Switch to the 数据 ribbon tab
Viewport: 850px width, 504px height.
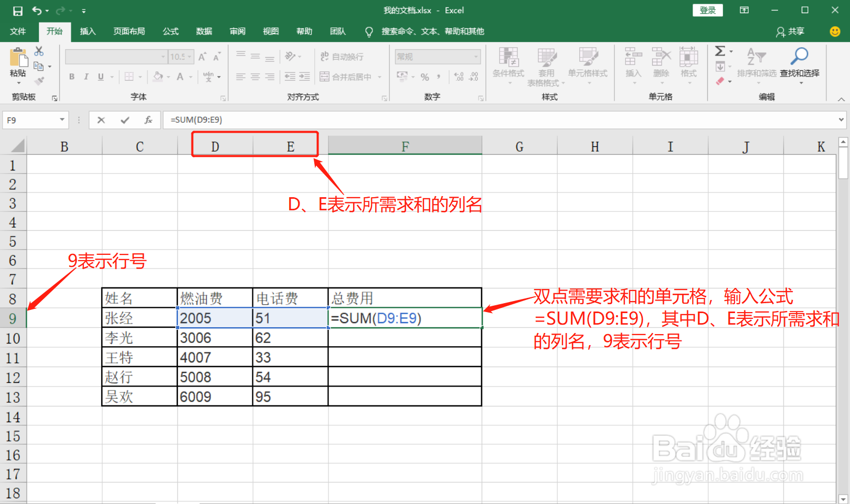[x=204, y=31]
